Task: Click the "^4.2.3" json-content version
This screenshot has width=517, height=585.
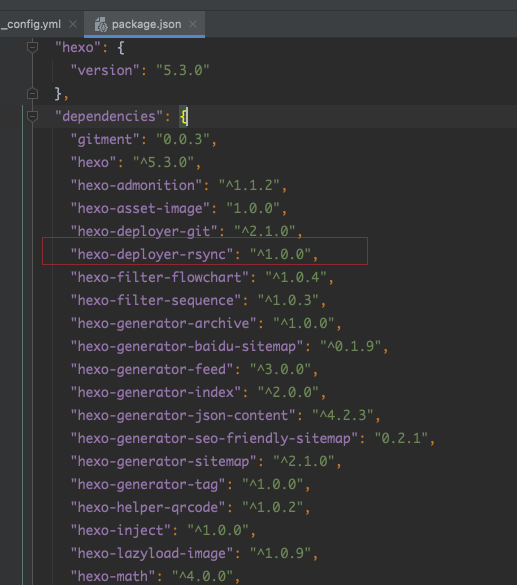Action: click(342, 415)
